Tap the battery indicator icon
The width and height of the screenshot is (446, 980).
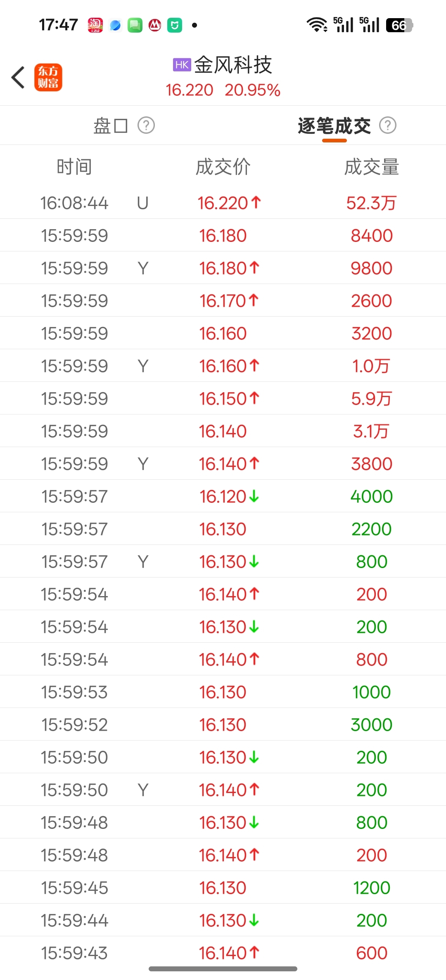coord(399,25)
